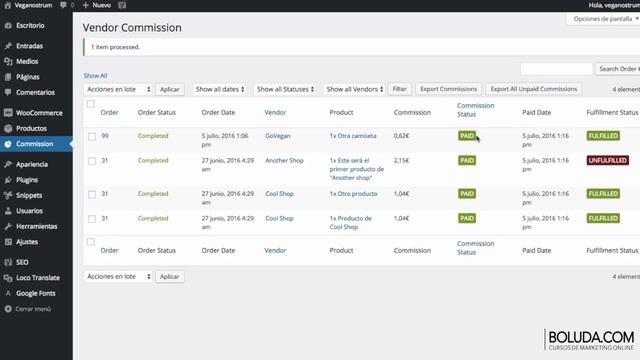The image size is (640, 360).
Task: Open bottom Acciones en lote dropdown
Action: tap(118, 276)
